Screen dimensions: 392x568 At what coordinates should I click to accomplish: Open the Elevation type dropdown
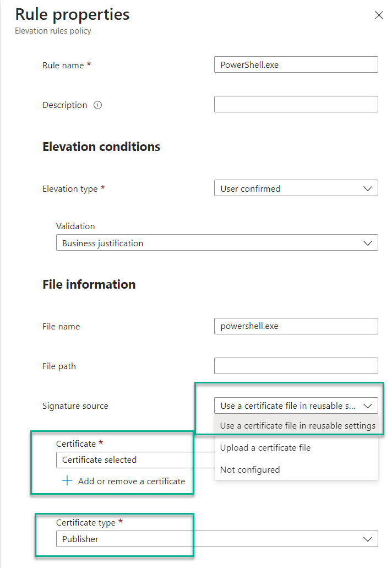click(296, 188)
